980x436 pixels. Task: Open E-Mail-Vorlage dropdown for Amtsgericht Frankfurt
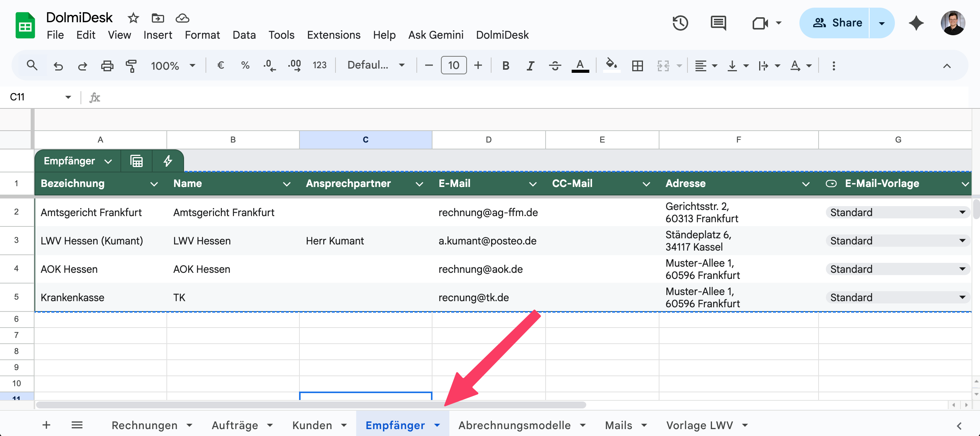962,212
